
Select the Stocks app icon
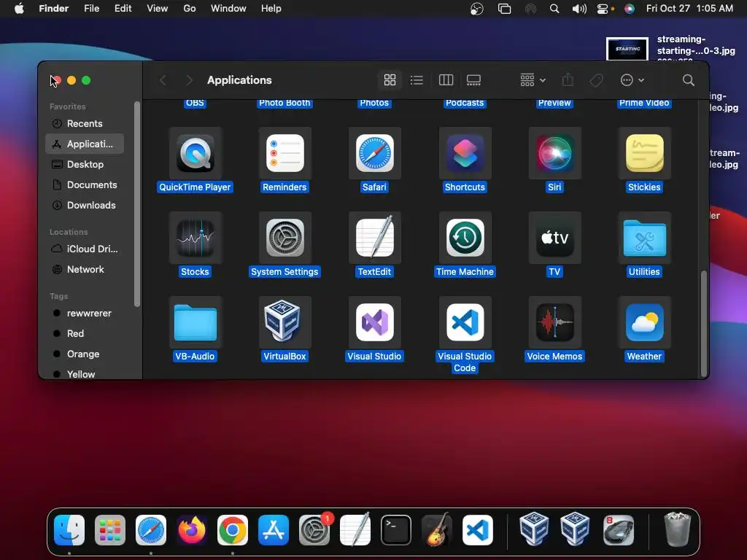click(195, 238)
